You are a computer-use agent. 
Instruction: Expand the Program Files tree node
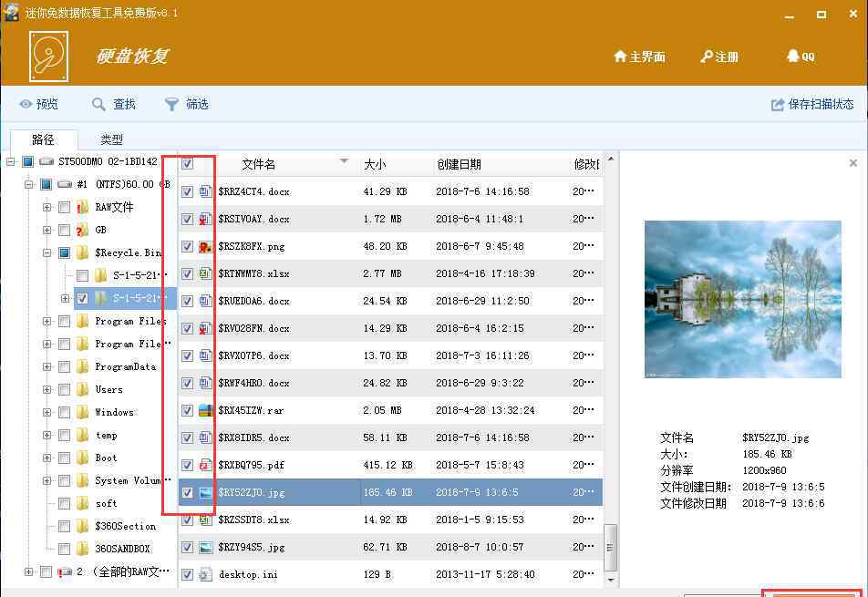pos(47,321)
